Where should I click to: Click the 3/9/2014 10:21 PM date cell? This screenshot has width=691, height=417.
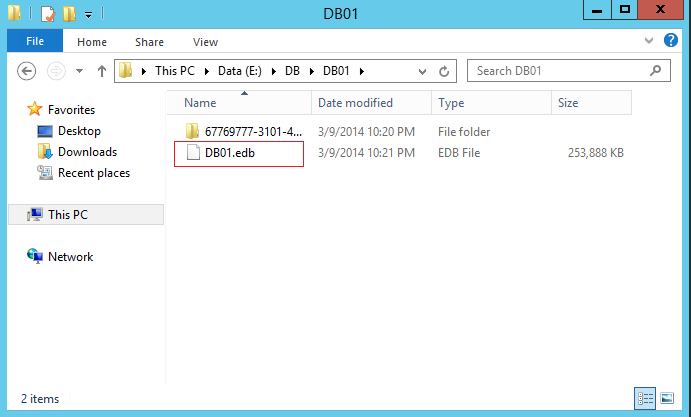[366, 153]
